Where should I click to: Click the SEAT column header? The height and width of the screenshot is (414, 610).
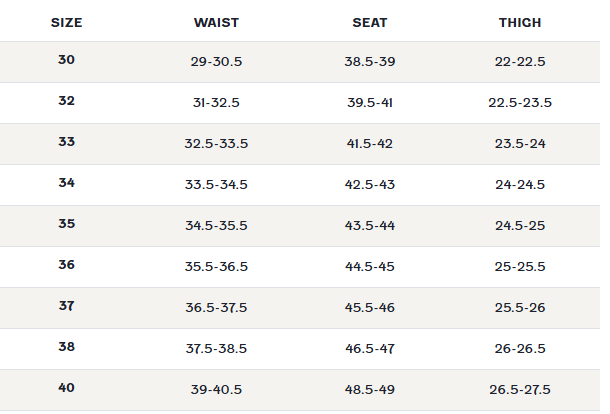click(370, 23)
